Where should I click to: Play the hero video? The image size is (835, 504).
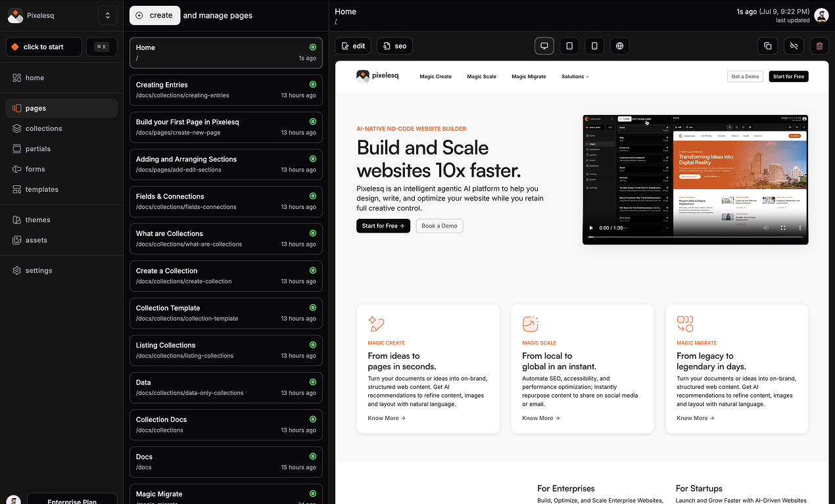coord(591,228)
